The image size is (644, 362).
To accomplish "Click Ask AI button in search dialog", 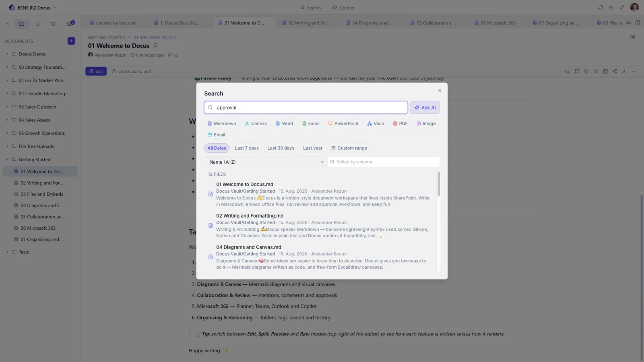I will pos(425,107).
